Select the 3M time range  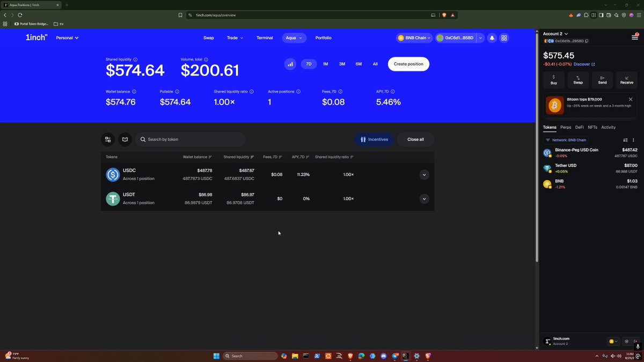[342, 64]
